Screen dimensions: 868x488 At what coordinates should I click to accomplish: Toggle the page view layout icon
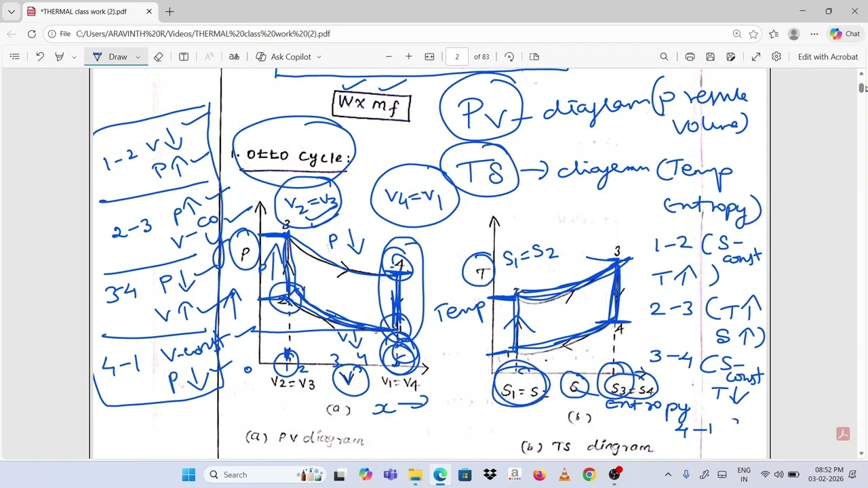point(534,57)
